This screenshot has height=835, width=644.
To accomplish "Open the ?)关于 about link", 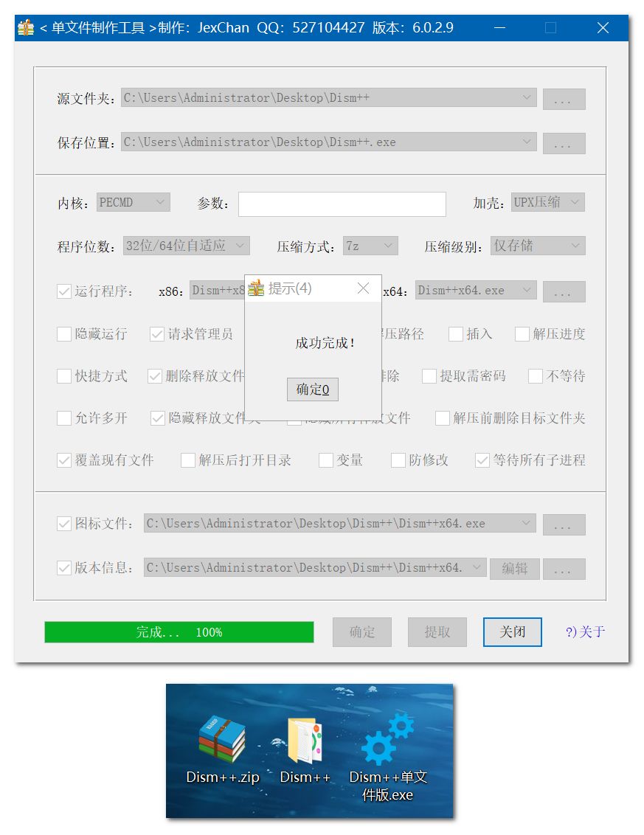I will click(586, 632).
